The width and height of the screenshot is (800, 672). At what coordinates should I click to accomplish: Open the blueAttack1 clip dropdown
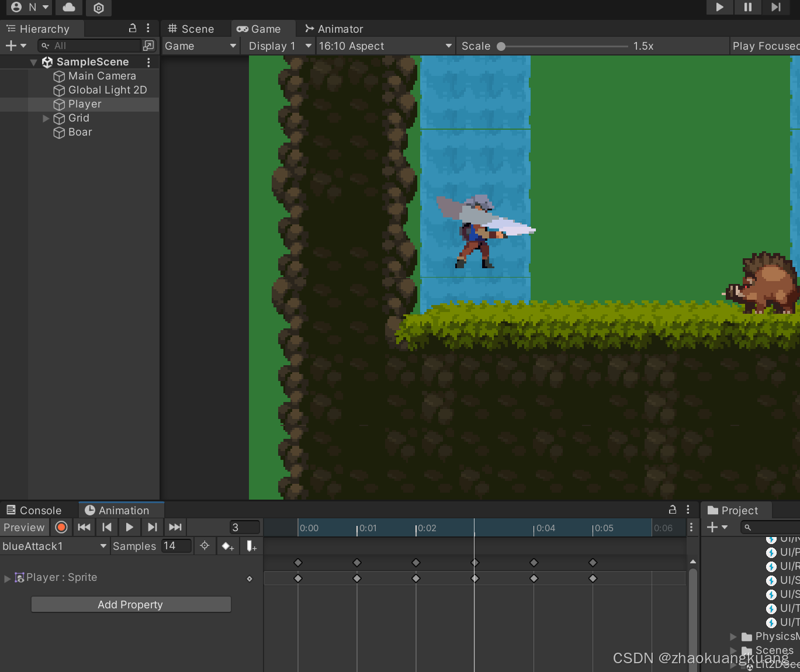(x=55, y=546)
